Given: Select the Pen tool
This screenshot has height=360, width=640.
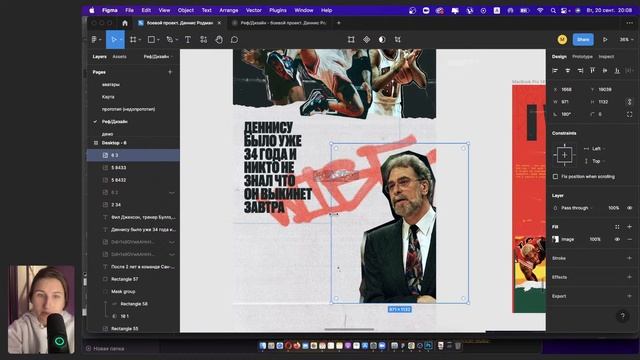Looking at the screenshot, I should [169, 40].
